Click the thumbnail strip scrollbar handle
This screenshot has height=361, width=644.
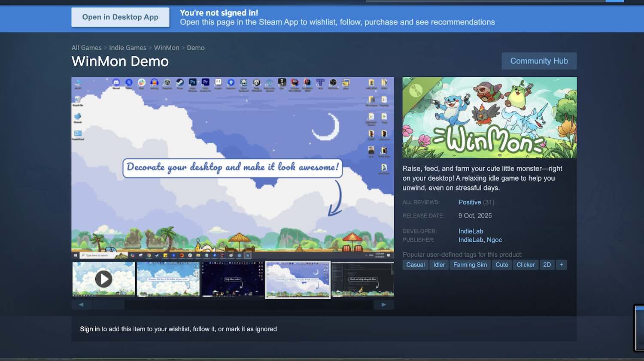click(108, 305)
